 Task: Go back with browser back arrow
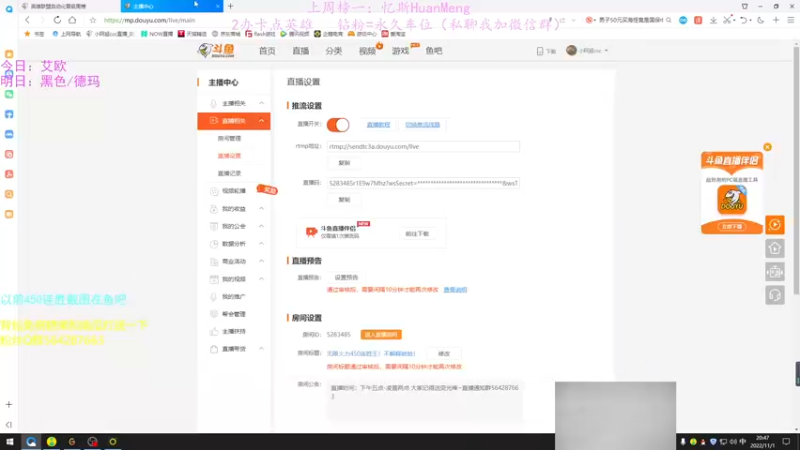coord(27,20)
